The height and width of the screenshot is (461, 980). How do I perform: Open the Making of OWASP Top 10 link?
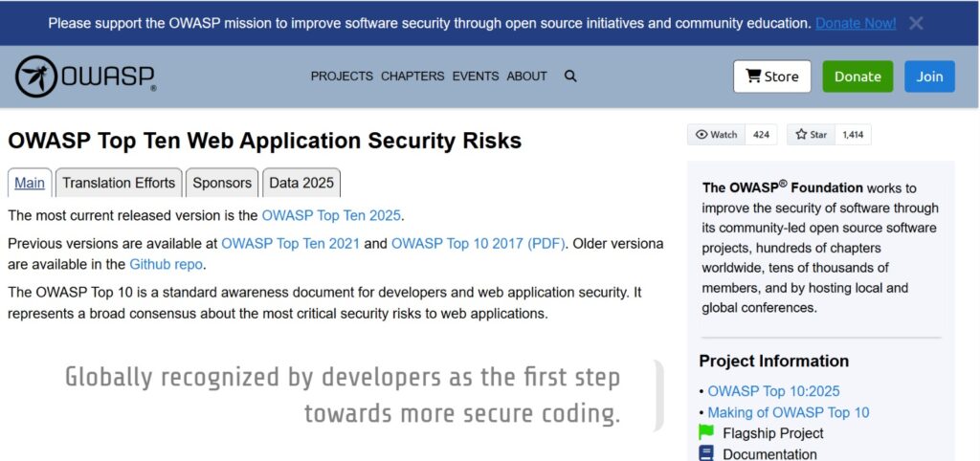click(789, 412)
